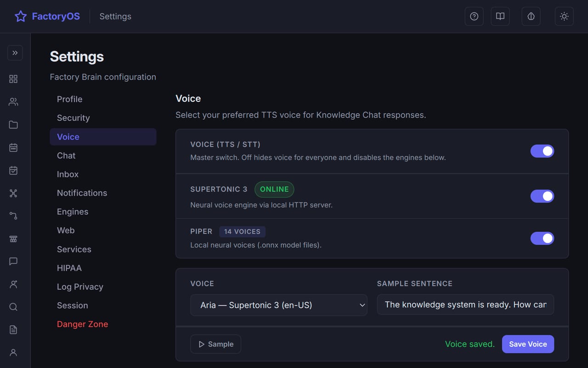Play the voice with Sample button

pos(215,344)
